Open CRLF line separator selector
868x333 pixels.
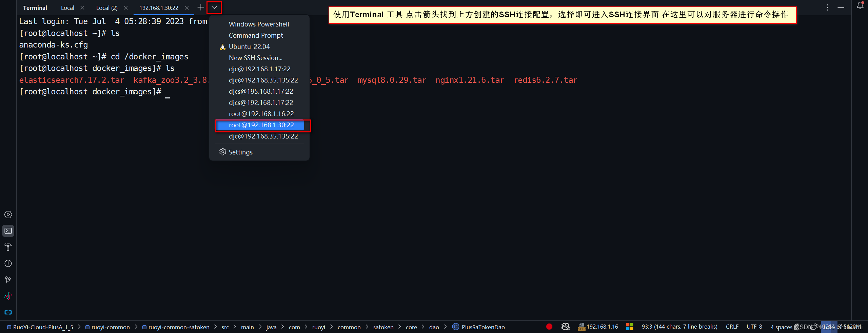[x=732, y=327]
